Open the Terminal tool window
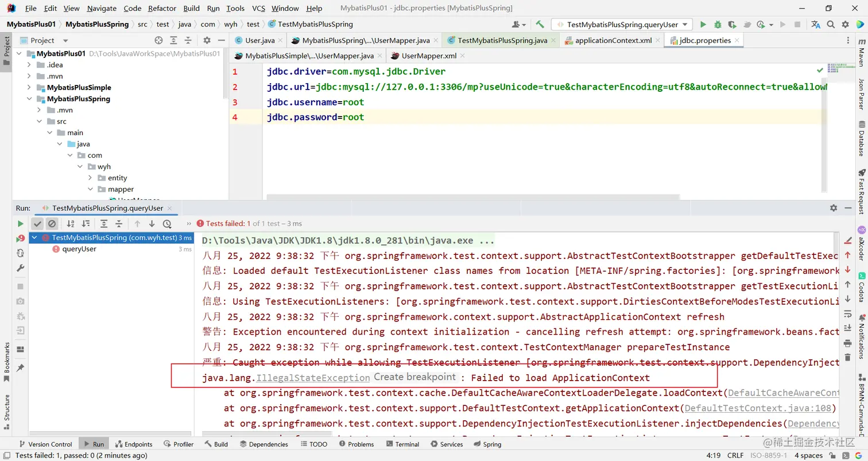Screen dimensions: 868x461 402,444
